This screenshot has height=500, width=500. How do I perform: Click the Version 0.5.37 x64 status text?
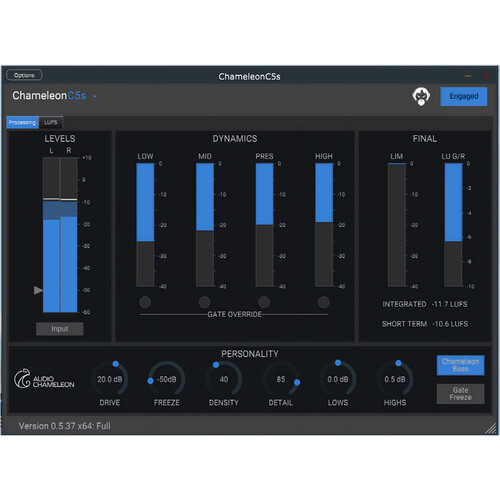pos(65,426)
